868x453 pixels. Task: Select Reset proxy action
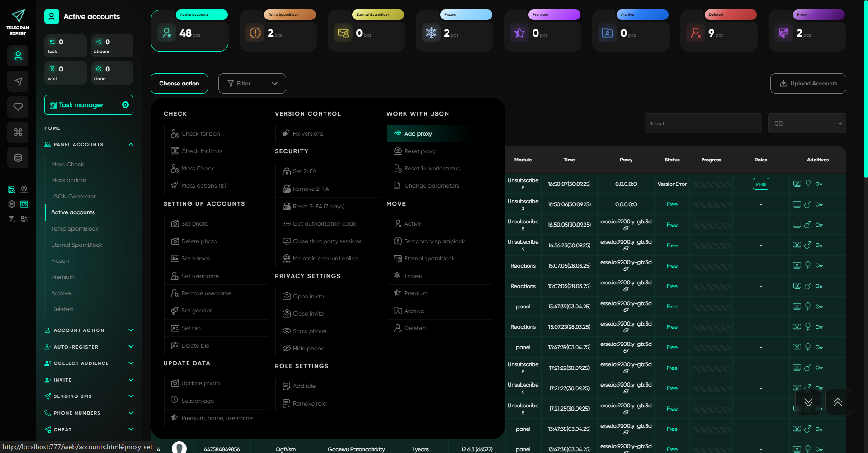pyautogui.click(x=439, y=151)
